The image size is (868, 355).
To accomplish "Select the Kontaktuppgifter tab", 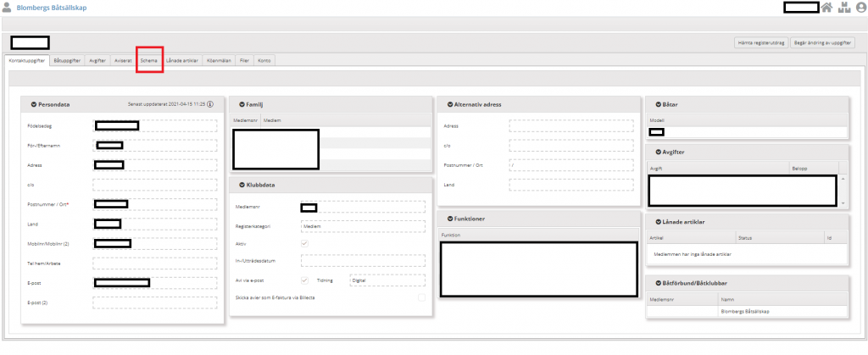I will coord(27,61).
